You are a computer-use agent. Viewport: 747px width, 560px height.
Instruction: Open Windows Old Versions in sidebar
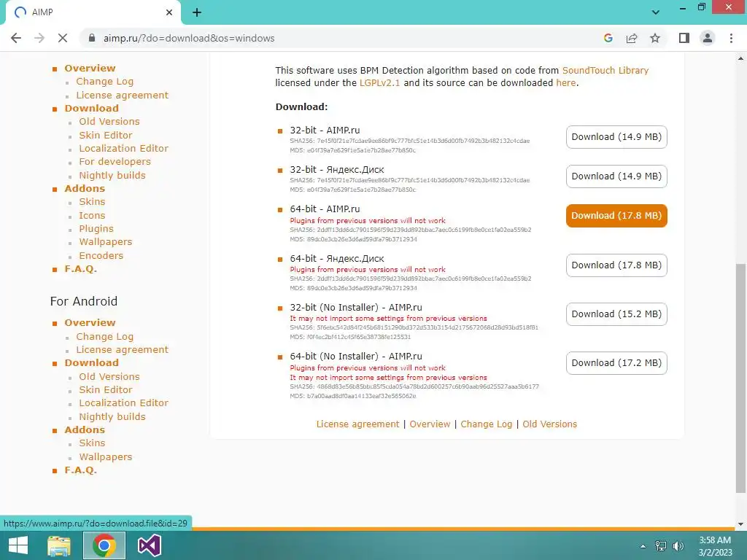pos(109,122)
